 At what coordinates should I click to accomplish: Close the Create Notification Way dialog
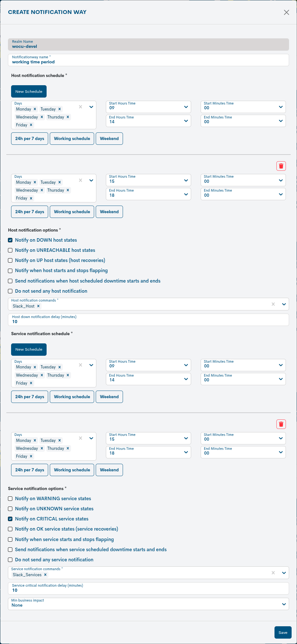tap(286, 12)
